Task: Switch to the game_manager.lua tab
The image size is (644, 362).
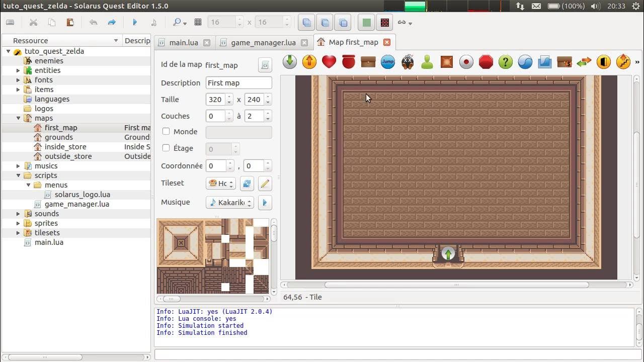Action: click(x=263, y=42)
